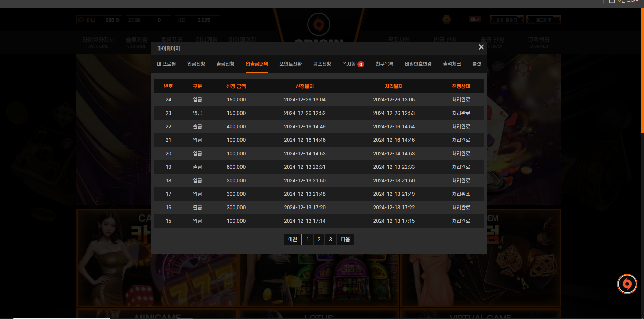644x319 pixels.
Task: Click the 처리취소 status in row 17
Action: (x=461, y=194)
